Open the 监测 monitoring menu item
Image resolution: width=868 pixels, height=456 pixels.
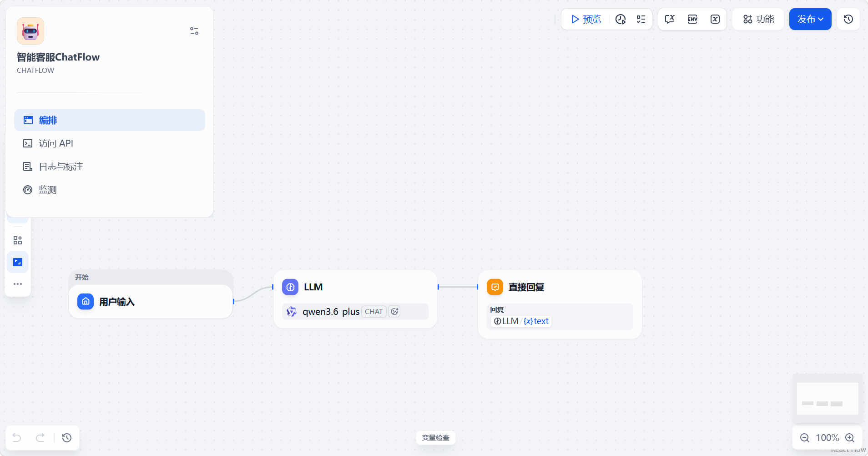[x=110, y=190]
